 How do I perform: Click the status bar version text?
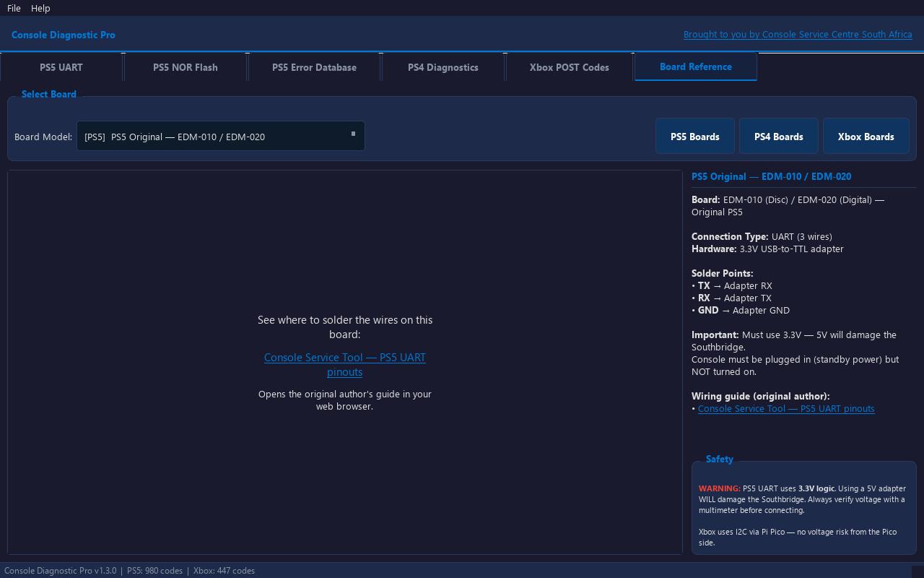pyautogui.click(x=60, y=571)
